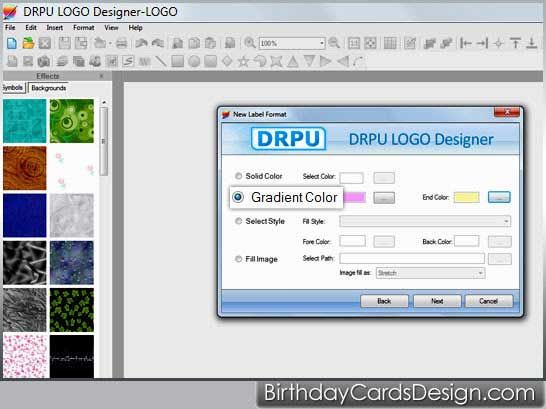
Task: Click the Print icon in the toolbar
Action: 122,43
